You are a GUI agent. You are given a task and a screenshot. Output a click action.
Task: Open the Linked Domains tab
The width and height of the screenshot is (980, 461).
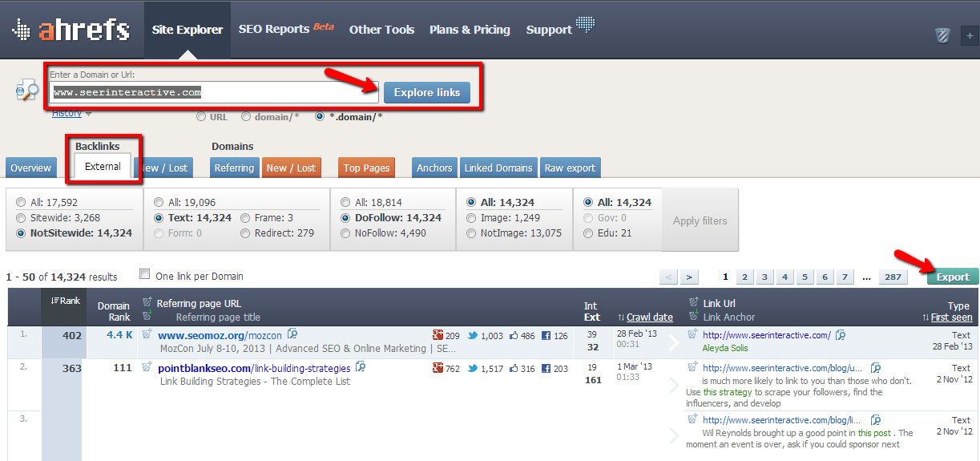click(498, 168)
